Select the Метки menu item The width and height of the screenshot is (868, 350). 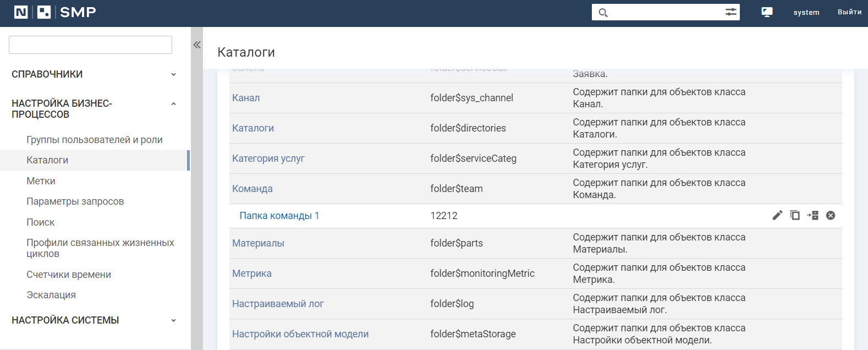[41, 181]
